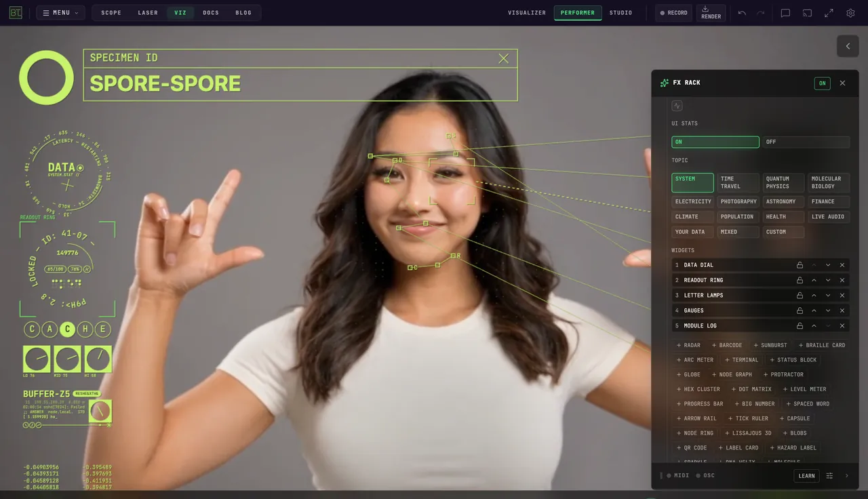Lock the Gauges widget

(x=800, y=311)
